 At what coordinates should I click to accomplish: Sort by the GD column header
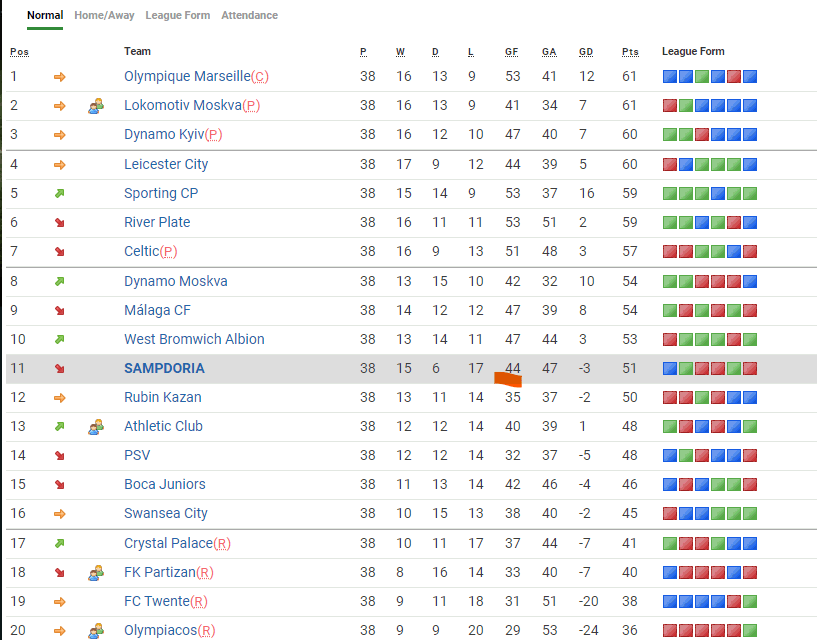tap(585, 52)
